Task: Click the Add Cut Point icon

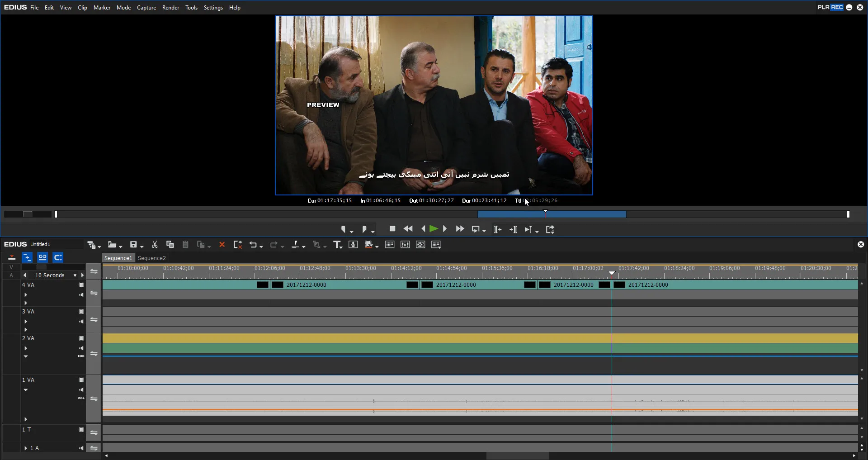Action: point(295,245)
